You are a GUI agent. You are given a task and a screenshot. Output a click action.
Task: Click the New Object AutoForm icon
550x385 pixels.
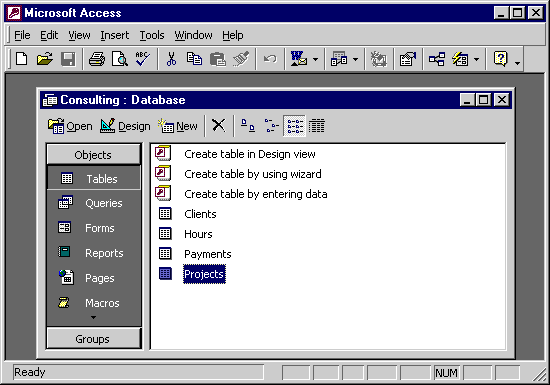tap(460, 59)
